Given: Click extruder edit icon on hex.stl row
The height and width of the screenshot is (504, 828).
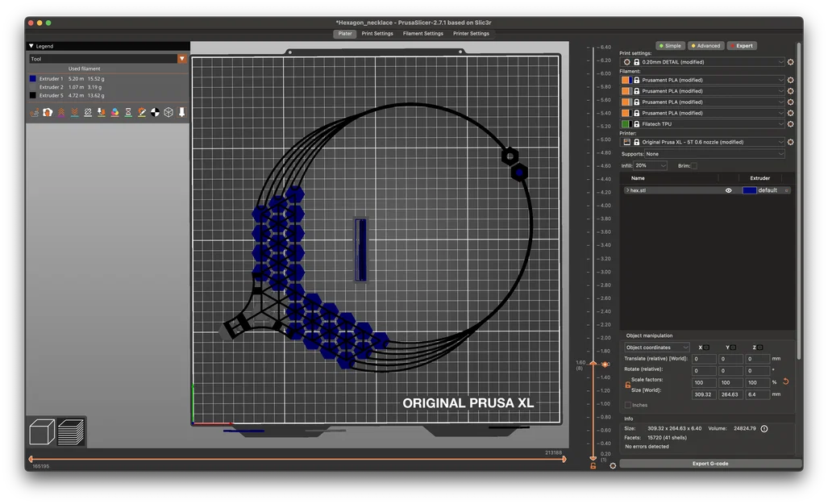Looking at the screenshot, I should tap(786, 191).
